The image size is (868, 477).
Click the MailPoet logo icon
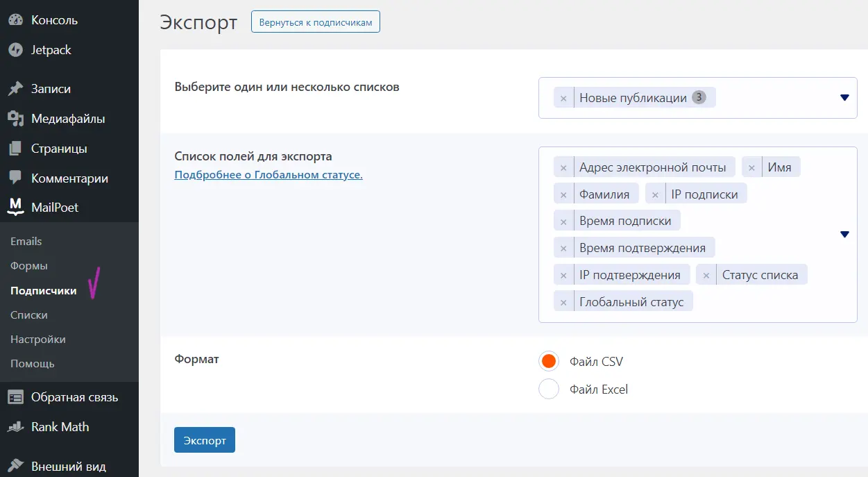[x=15, y=208]
